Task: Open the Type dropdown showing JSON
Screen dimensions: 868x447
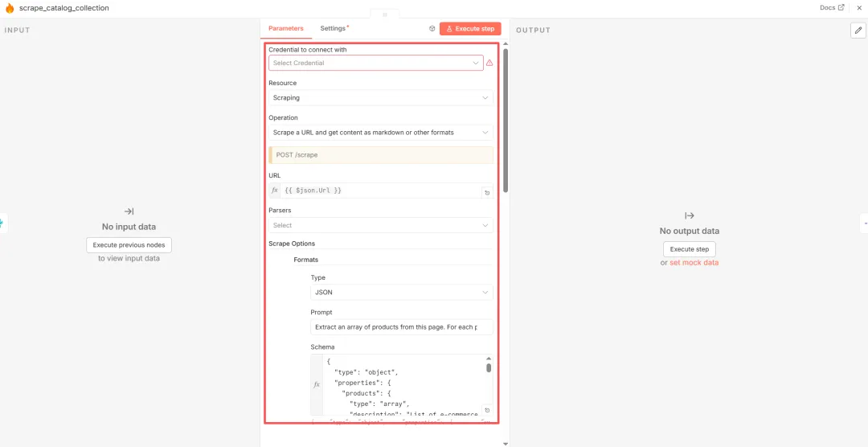Action: (401, 293)
